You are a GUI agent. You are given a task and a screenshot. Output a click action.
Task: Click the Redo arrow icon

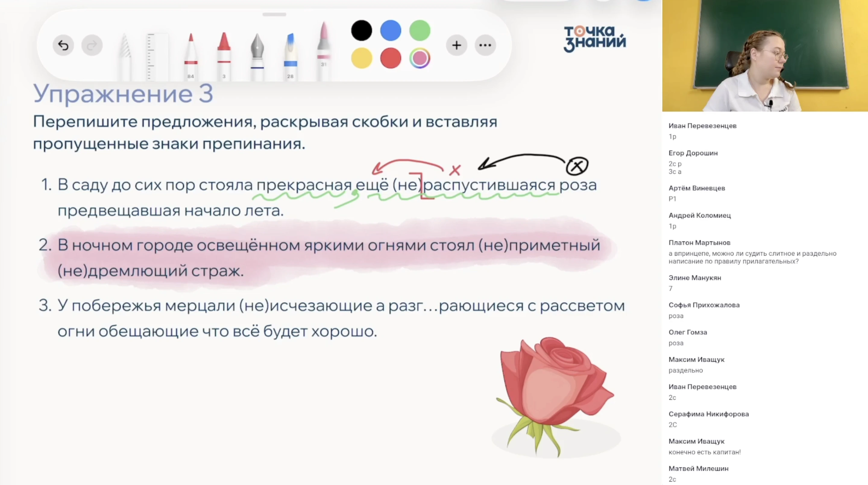point(92,45)
